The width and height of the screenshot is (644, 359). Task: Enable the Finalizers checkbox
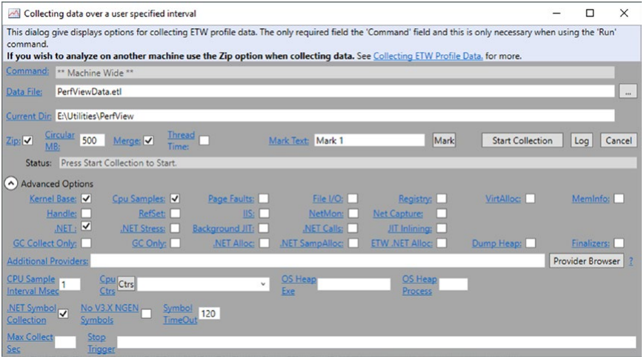[619, 243]
